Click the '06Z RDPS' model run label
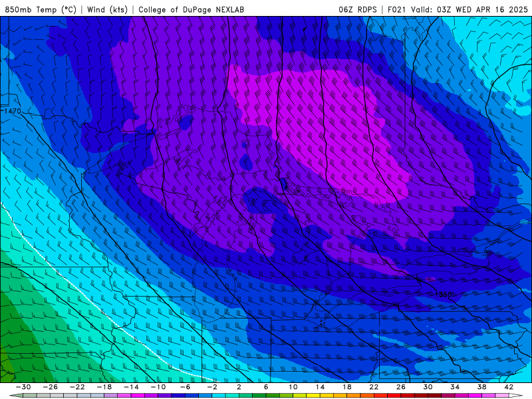Viewport: 532px width, 399px height. click(358, 9)
